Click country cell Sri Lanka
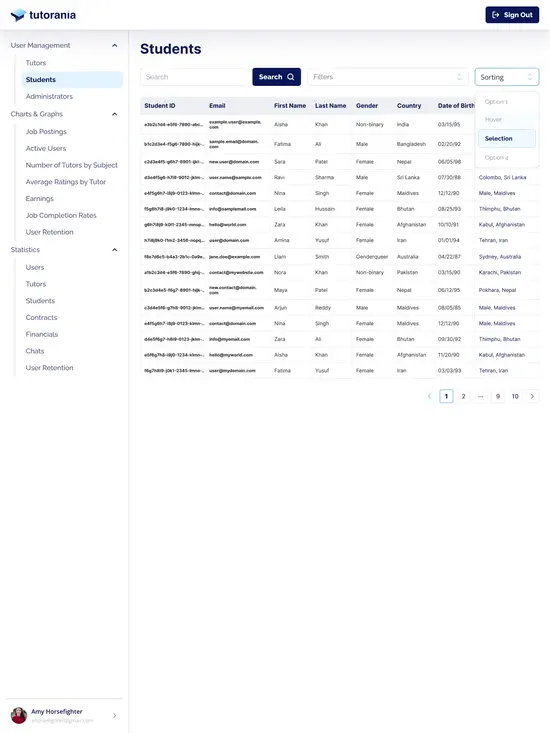550x733 pixels. (408, 178)
